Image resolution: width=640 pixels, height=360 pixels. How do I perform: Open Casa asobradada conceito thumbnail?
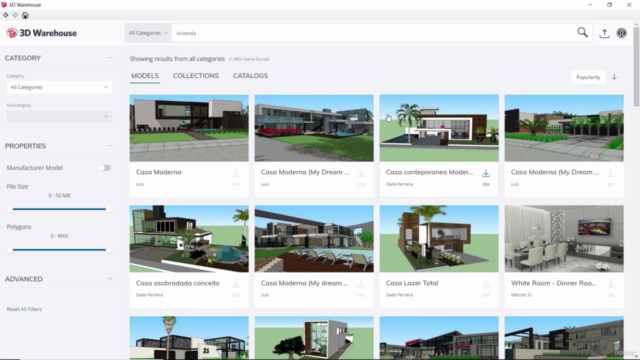tap(189, 239)
